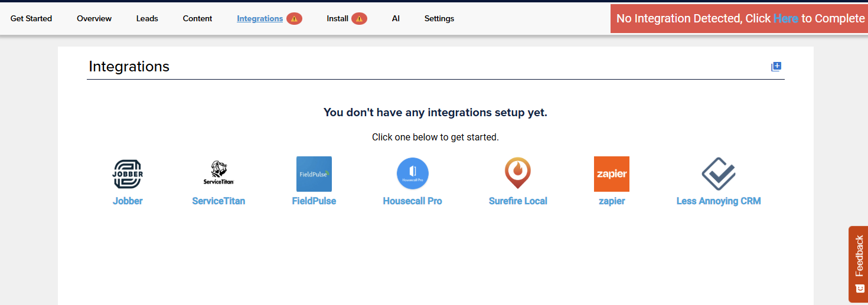Open the Get Started tab
The width and height of the screenshot is (868, 305).
(x=31, y=19)
